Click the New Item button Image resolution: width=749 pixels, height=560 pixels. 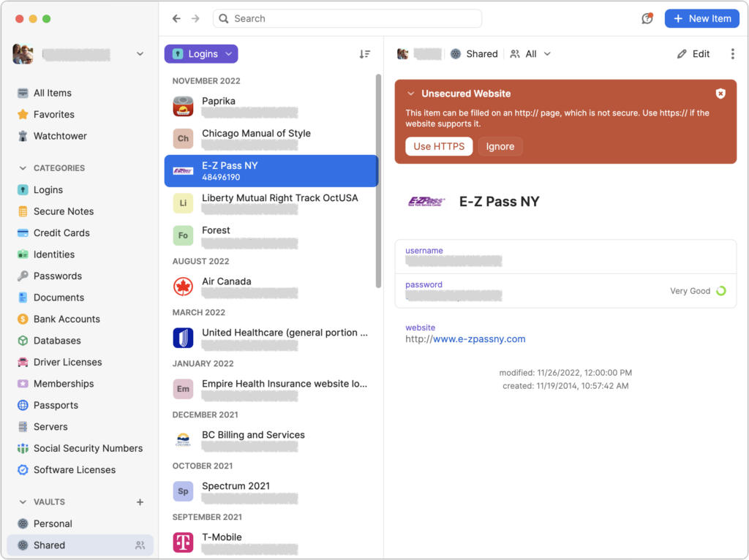point(701,18)
